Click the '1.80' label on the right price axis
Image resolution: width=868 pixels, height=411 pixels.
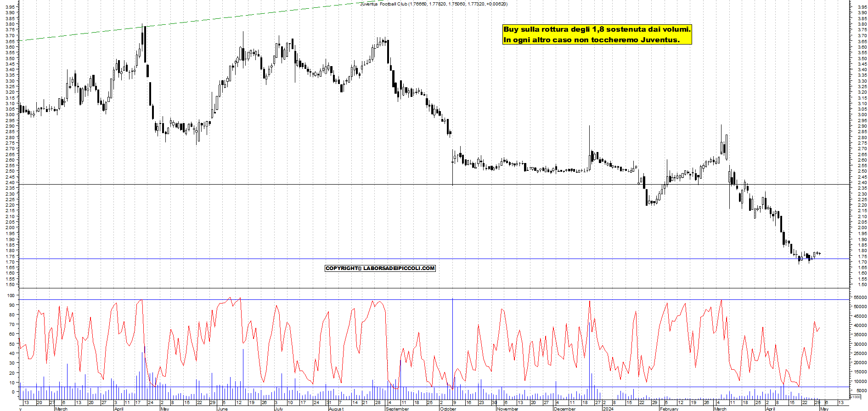click(862, 251)
